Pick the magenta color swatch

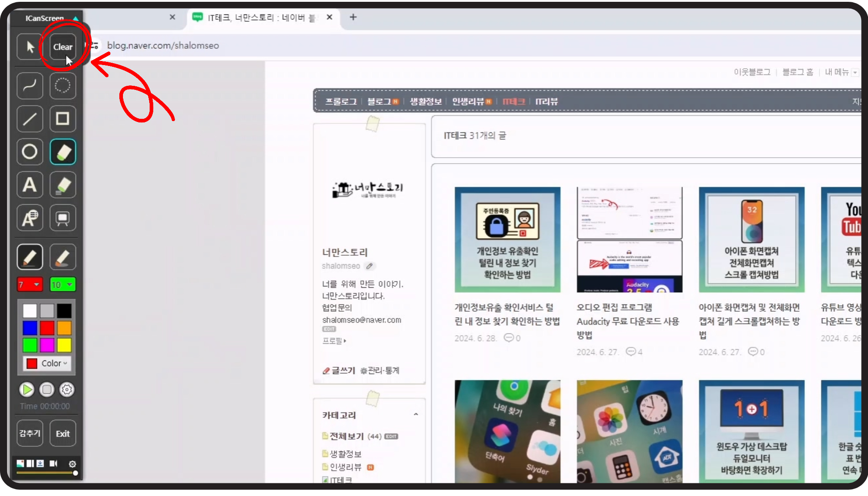point(47,345)
